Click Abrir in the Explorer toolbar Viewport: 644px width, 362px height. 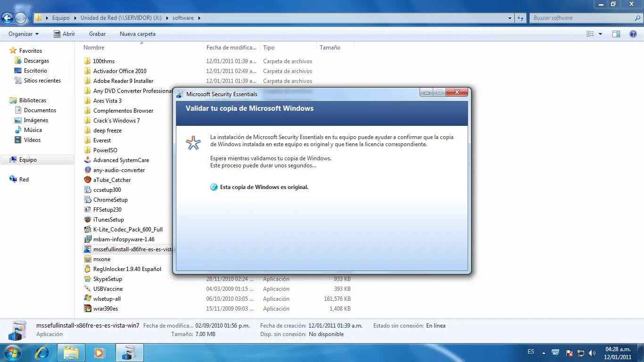coord(65,34)
